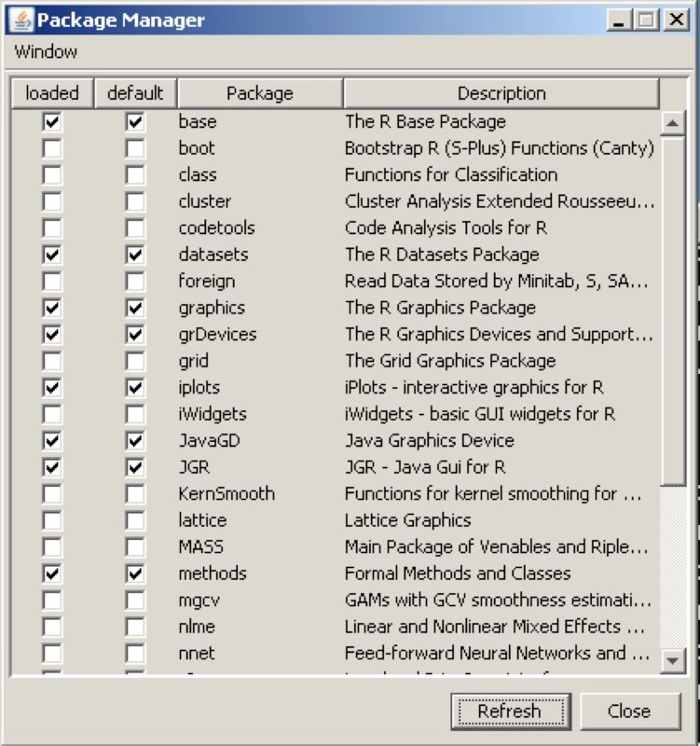Uncheck default for graphics package
700x746 pixels.
click(x=135, y=309)
